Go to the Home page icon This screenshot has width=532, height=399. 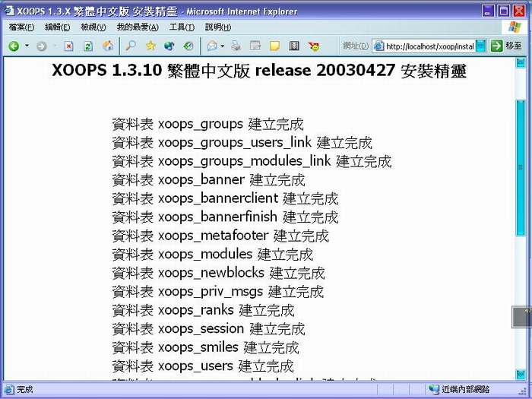tap(107, 46)
